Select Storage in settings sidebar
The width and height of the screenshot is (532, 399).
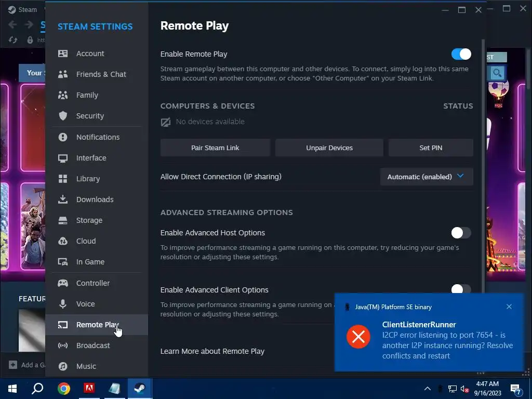click(97, 220)
